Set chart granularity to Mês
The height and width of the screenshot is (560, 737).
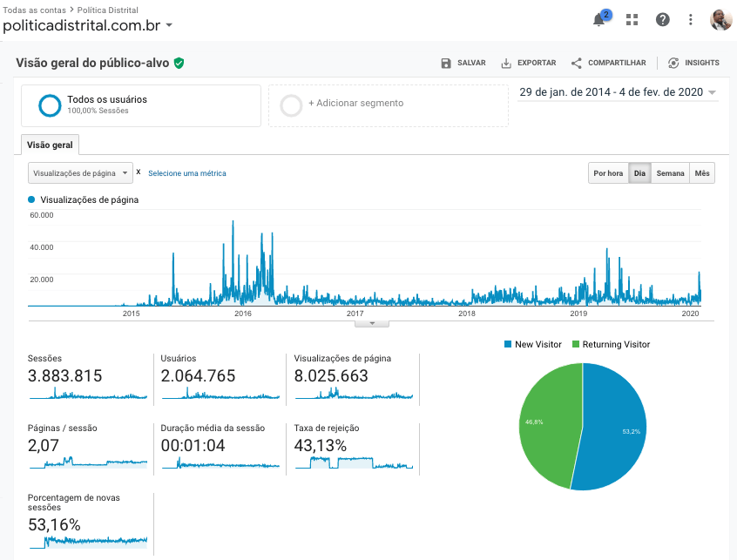(702, 173)
